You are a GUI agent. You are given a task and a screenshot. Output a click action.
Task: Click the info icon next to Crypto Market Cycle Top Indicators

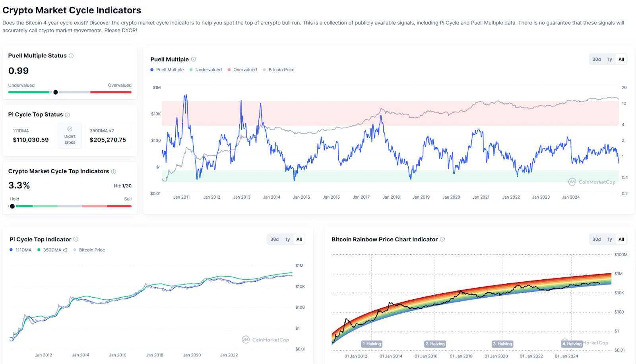point(114,171)
